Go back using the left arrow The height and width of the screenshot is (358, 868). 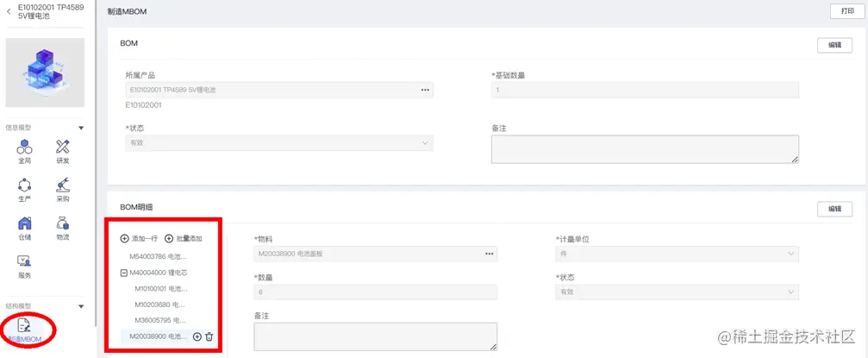point(9,11)
